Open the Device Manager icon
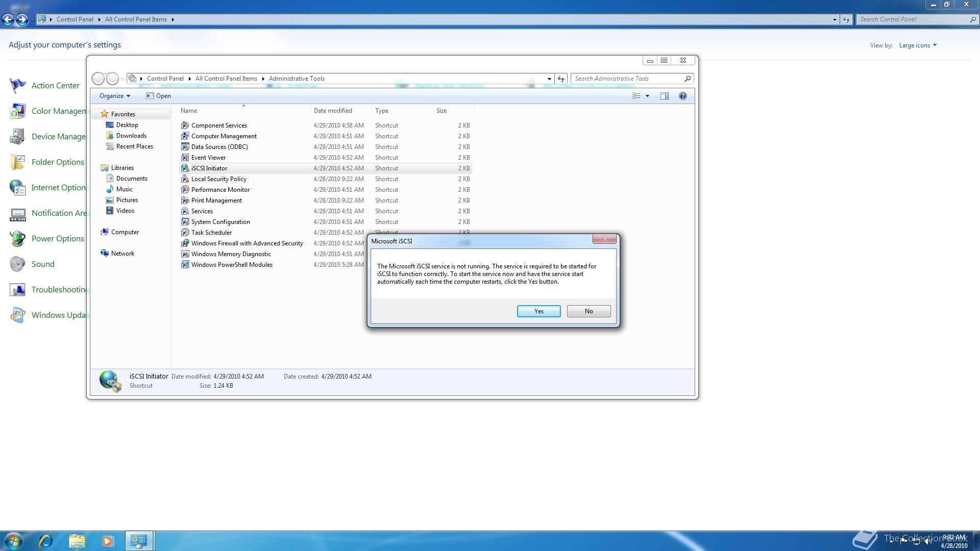The image size is (980, 551). click(x=17, y=137)
